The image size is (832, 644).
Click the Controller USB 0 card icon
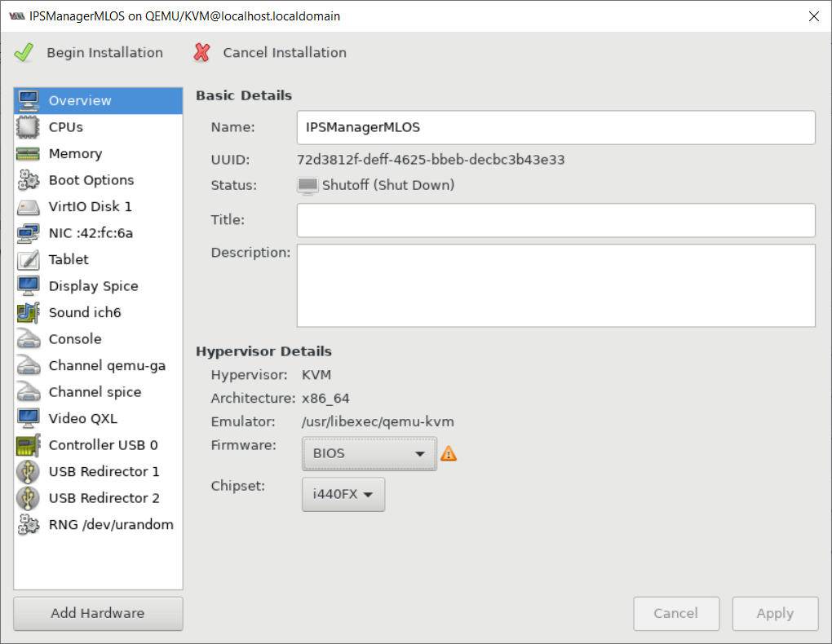(x=28, y=446)
